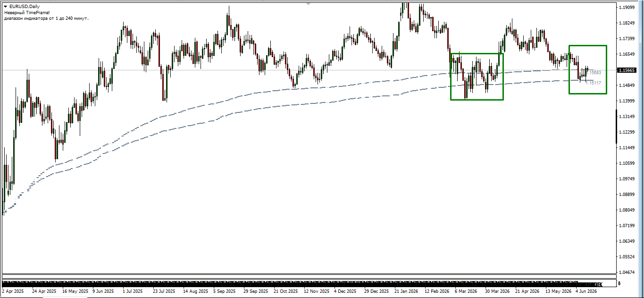Click the 12 Nov 2025 date label
The height and width of the screenshot is (298, 644).
[x=317, y=292]
